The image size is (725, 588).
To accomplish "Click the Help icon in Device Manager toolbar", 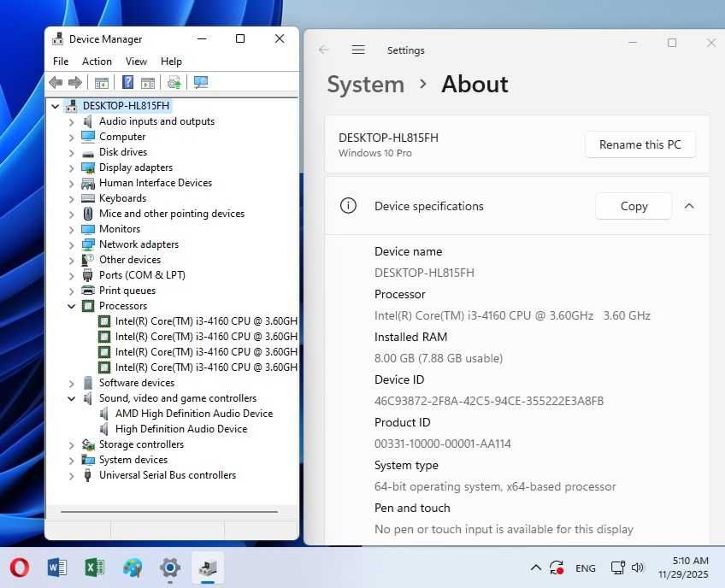I will click(128, 83).
